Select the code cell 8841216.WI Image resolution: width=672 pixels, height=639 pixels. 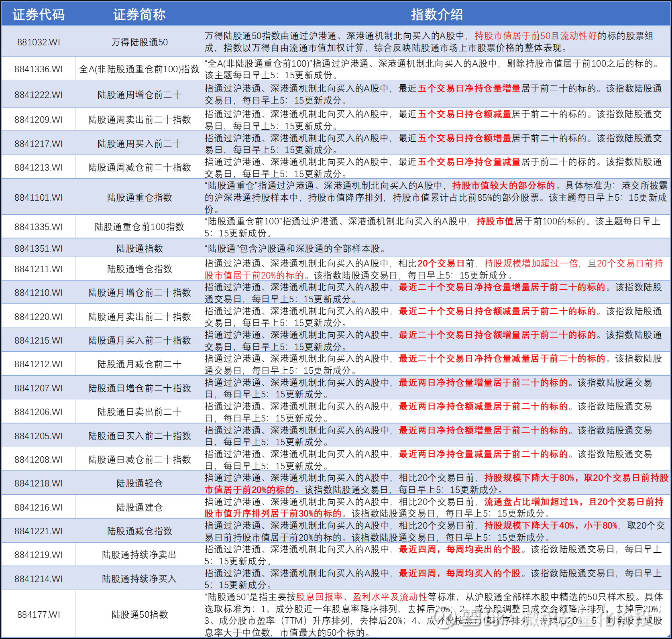39,507
